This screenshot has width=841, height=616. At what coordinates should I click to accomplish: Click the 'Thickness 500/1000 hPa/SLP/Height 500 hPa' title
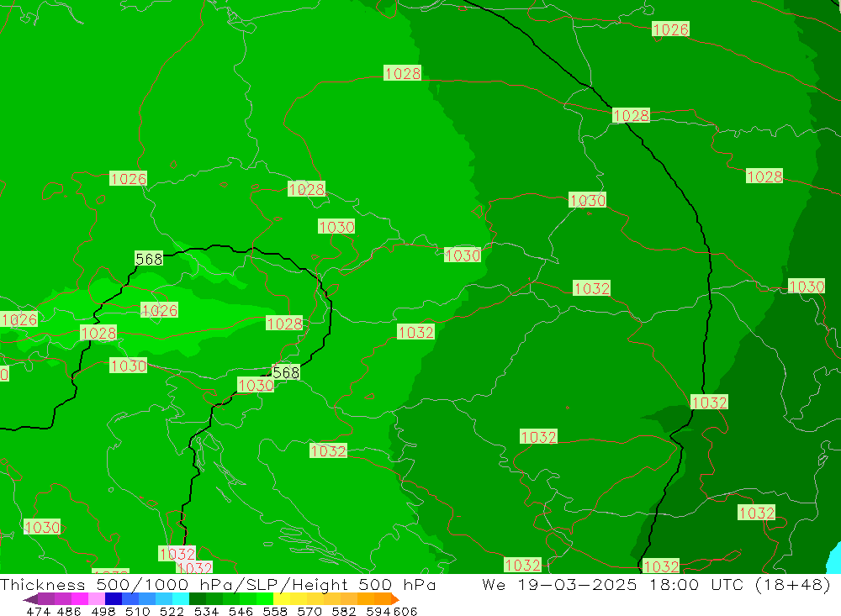[x=217, y=584]
